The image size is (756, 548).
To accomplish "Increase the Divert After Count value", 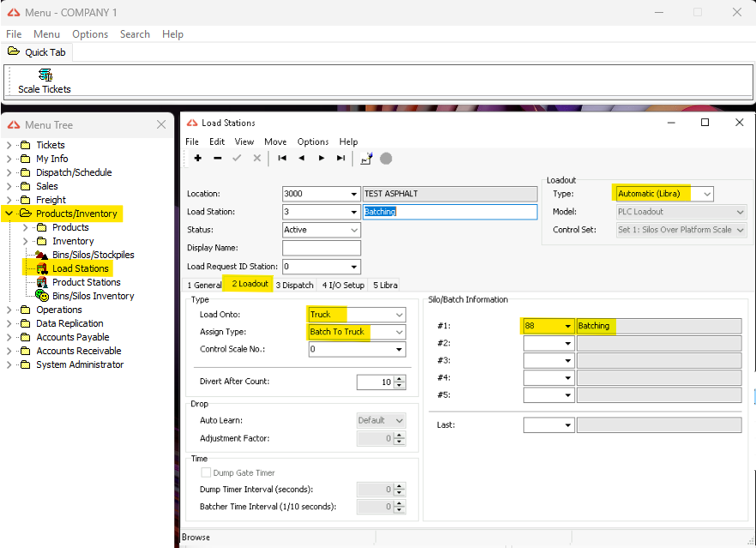I will pyautogui.click(x=400, y=379).
